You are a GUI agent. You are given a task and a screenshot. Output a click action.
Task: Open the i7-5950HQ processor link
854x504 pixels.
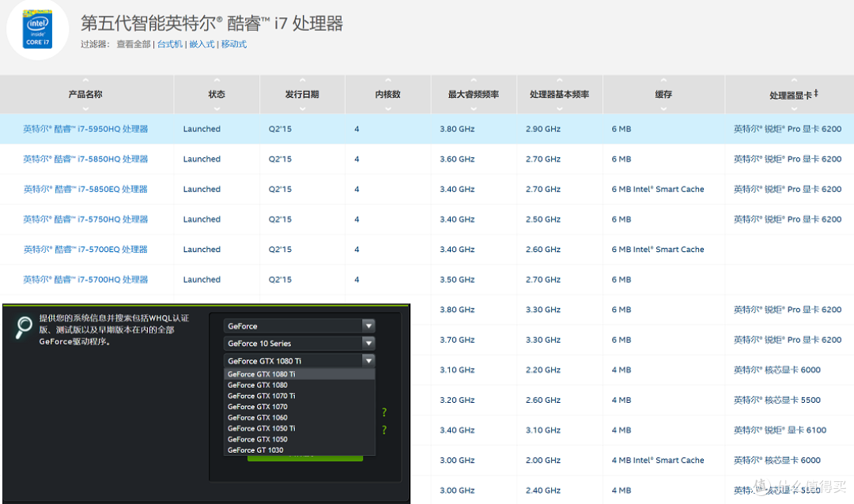[85, 129]
